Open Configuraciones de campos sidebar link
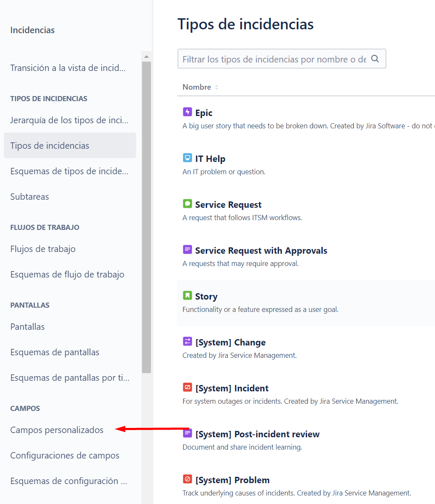435x504 pixels. click(x=65, y=456)
